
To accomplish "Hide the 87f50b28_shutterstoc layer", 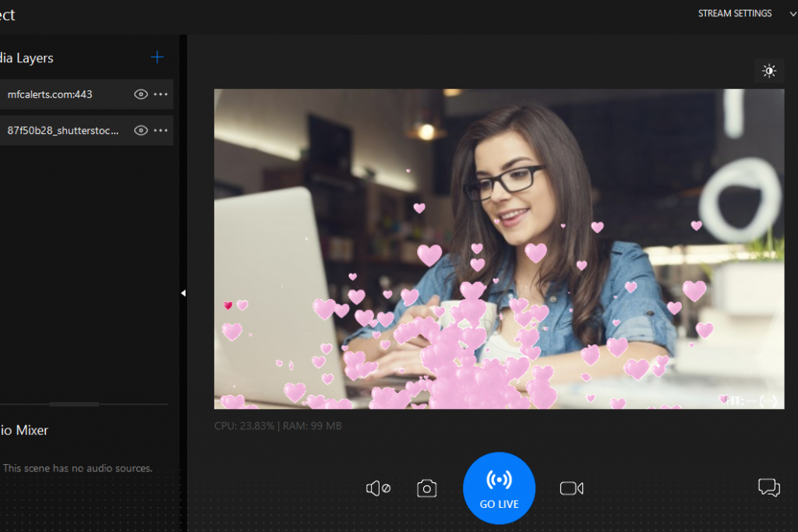I will 141,131.
